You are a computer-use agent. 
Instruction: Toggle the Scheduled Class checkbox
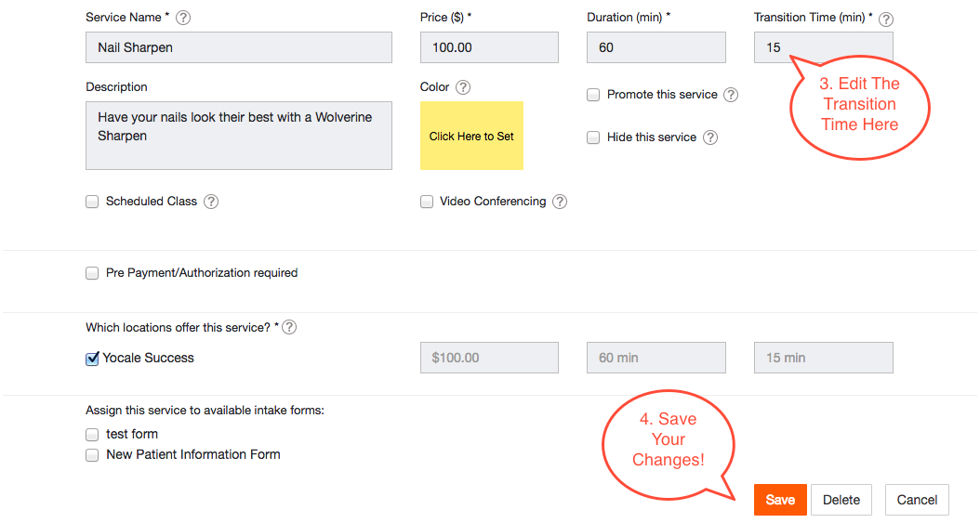coord(92,202)
